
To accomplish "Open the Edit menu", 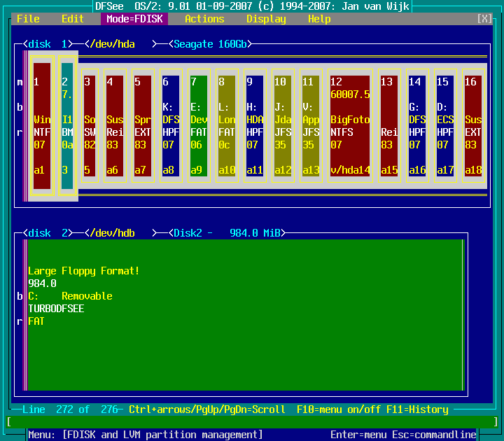I will pyautogui.click(x=72, y=19).
